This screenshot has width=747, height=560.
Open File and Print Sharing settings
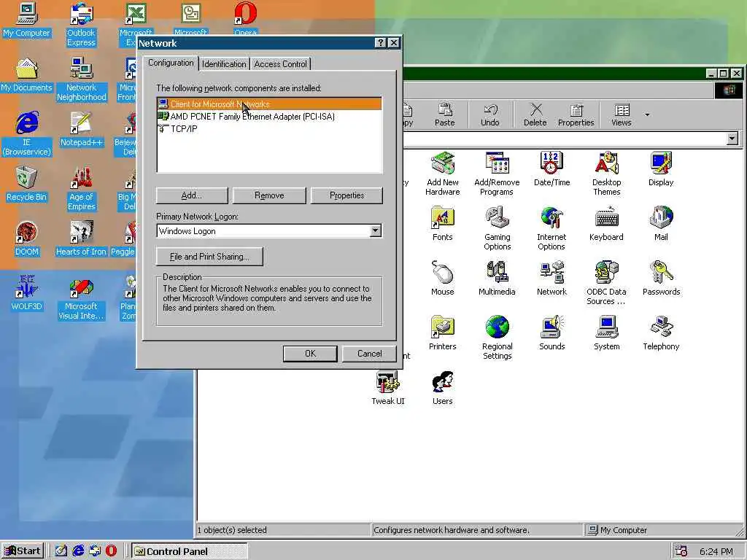coord(209,257)
